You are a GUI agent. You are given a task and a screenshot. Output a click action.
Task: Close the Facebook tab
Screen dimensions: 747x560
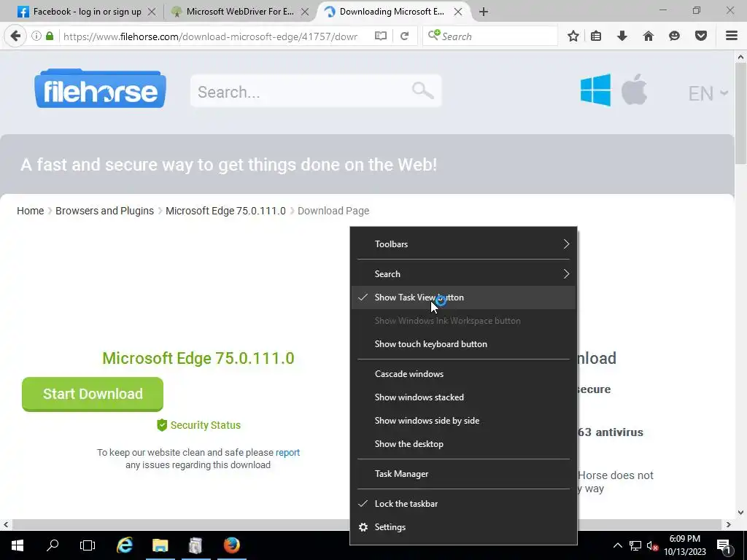tap(152, 12)
